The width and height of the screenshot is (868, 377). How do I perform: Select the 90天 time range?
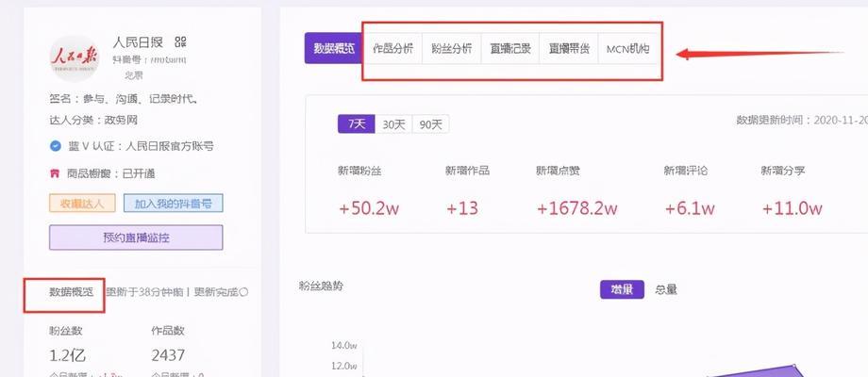click(430, 124)
